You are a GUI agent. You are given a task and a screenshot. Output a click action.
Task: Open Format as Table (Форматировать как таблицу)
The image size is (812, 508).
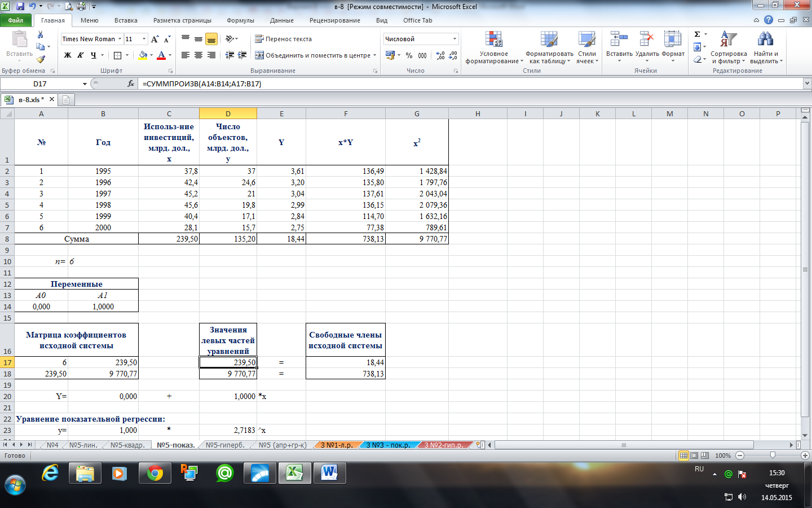pos(549,47)
